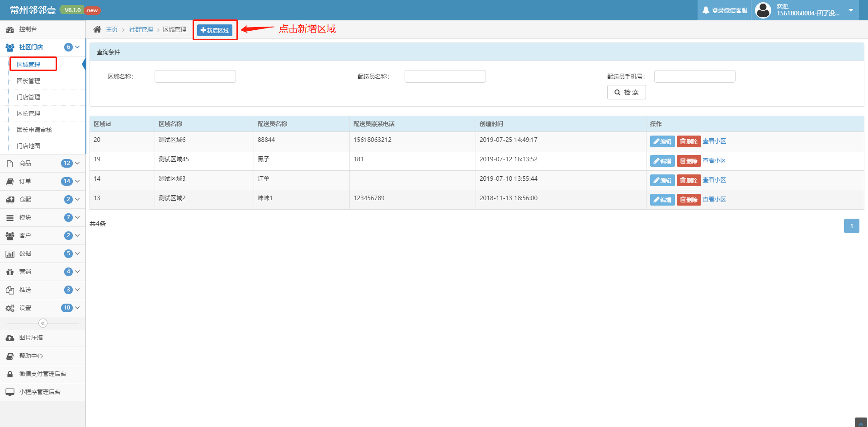Open 小程序管理后台 monitor item
Screen dimensions: 868x427
pos(43,392)
